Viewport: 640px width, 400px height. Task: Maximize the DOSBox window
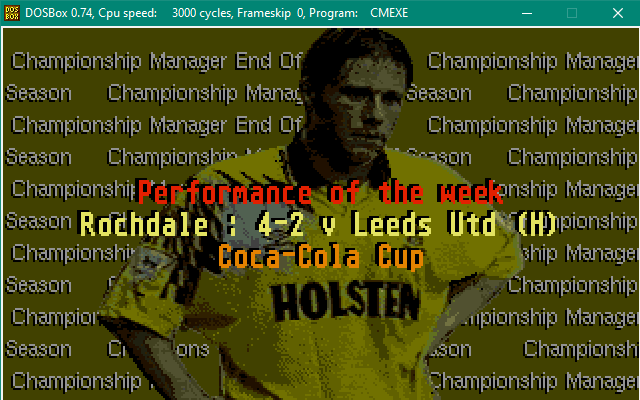point(572,13)
